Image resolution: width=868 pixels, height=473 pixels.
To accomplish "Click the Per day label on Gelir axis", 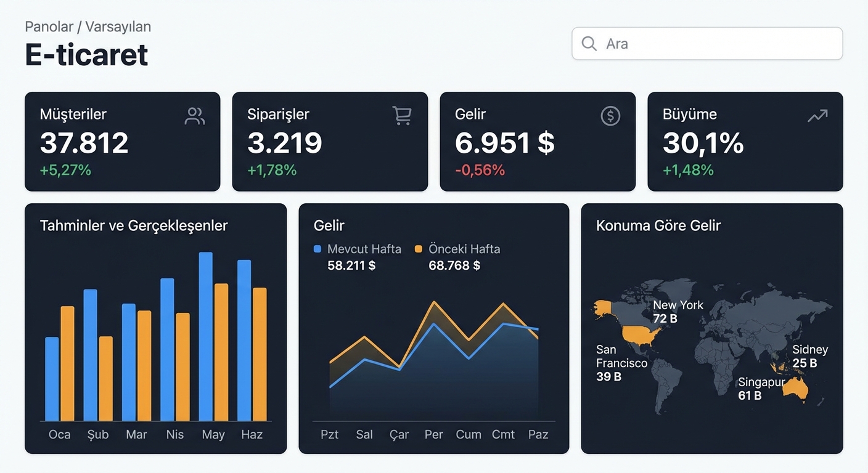I will (x=434, y=435).
